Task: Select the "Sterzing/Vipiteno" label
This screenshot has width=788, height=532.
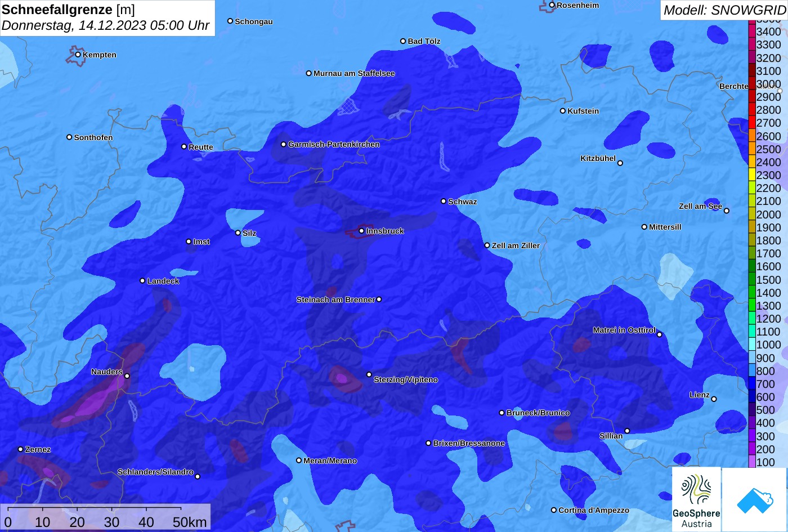Action: [406, 379]
